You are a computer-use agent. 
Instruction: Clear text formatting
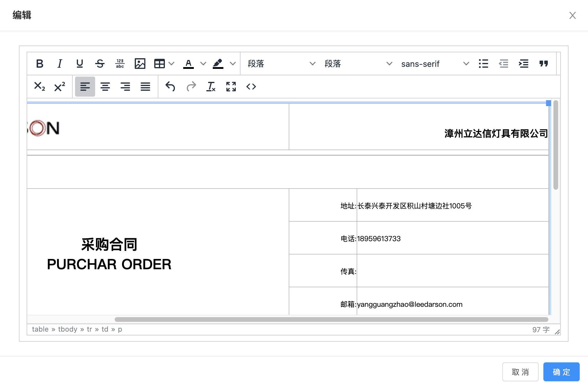point(211,87)
